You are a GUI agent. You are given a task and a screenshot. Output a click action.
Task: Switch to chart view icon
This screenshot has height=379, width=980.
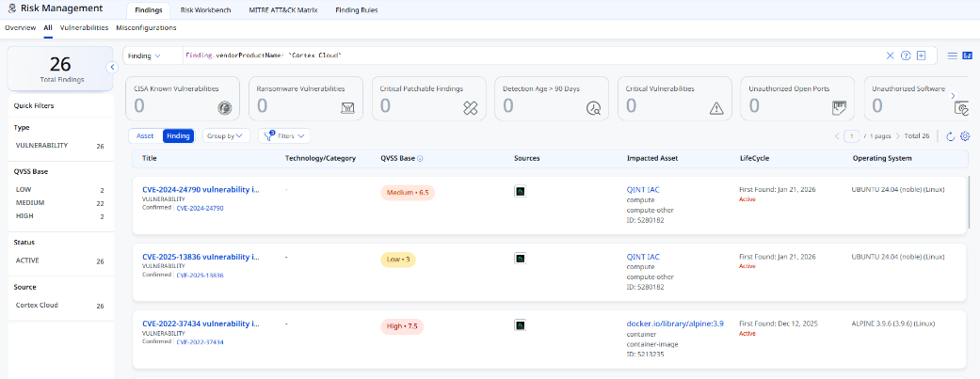pyautogui.click(x=967, y=55)
